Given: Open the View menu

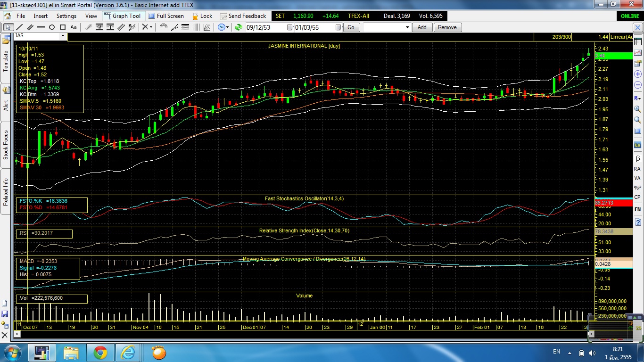Looking at the screenshot, I should point(91,16).
